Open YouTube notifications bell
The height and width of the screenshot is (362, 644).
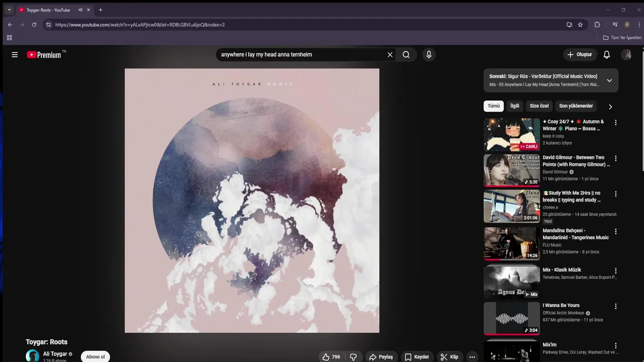coord(607,55)
